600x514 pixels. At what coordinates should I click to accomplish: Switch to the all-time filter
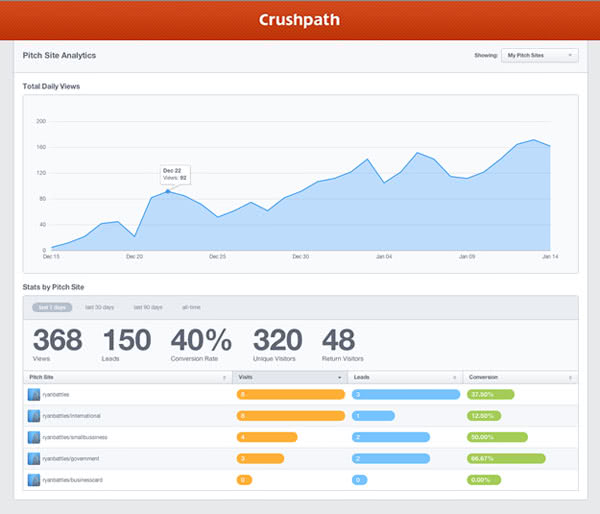[191, 307]
